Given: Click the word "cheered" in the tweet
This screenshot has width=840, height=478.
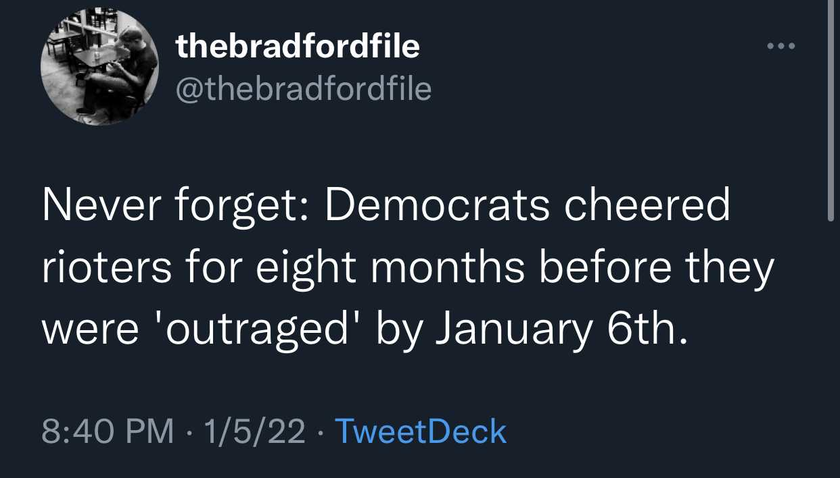Looking at the screenshot, I should pos(647,205).
